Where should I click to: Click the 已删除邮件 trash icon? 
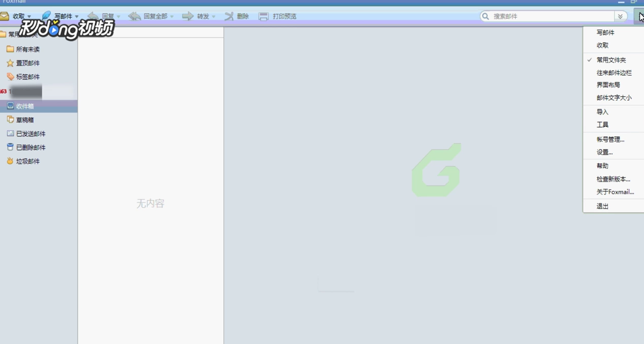click(x=10, y=148)
